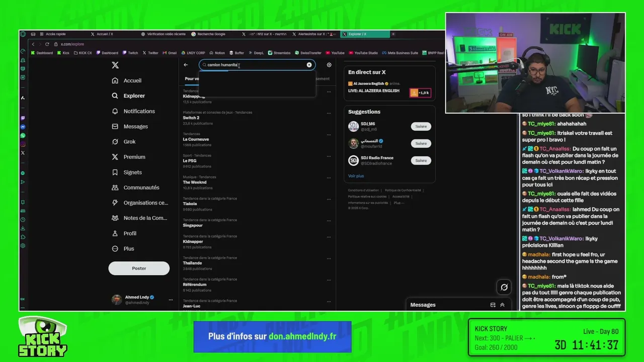Open Notifications bell in X sidebar

tap(133, 111)
